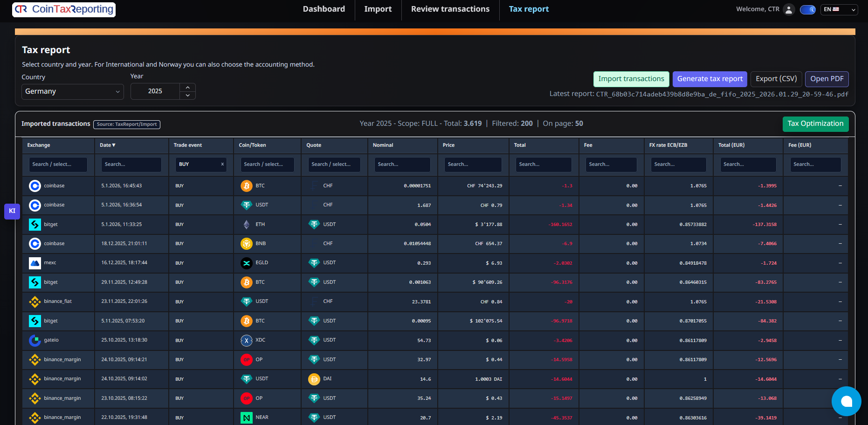Click the CoinTaxReporting logo
868x425 pixels.
(x=64, y=9)
